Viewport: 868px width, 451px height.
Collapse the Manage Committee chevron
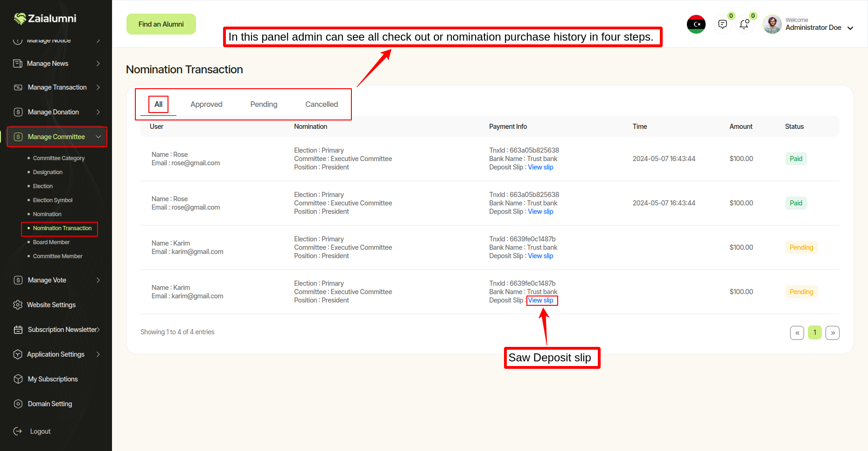tap(98, 137)
